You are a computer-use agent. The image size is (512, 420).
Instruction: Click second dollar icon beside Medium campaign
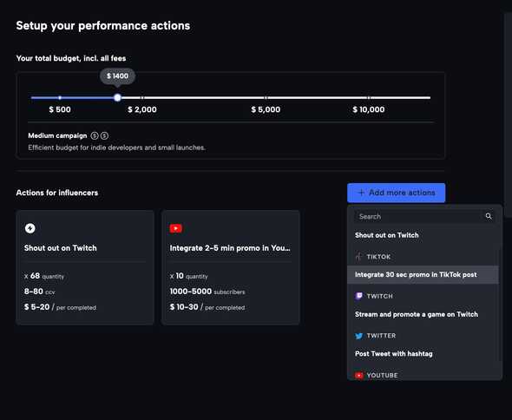(104, 135)
